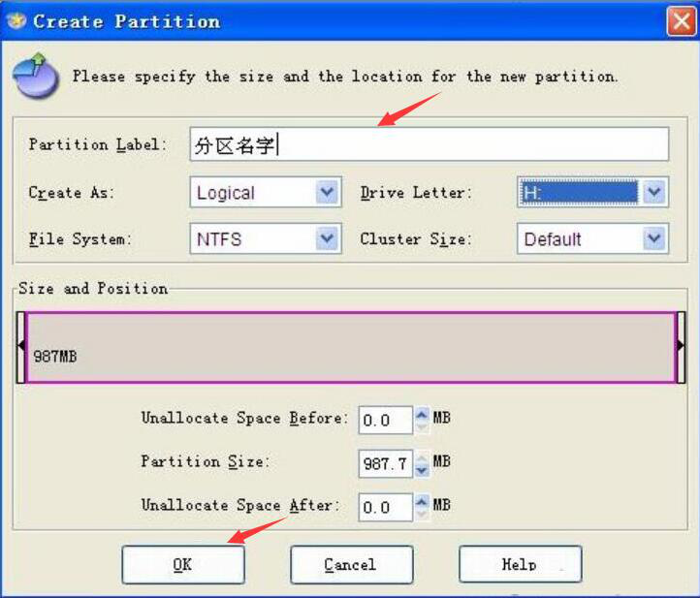Click the Partition Label text field

[430, 144]
